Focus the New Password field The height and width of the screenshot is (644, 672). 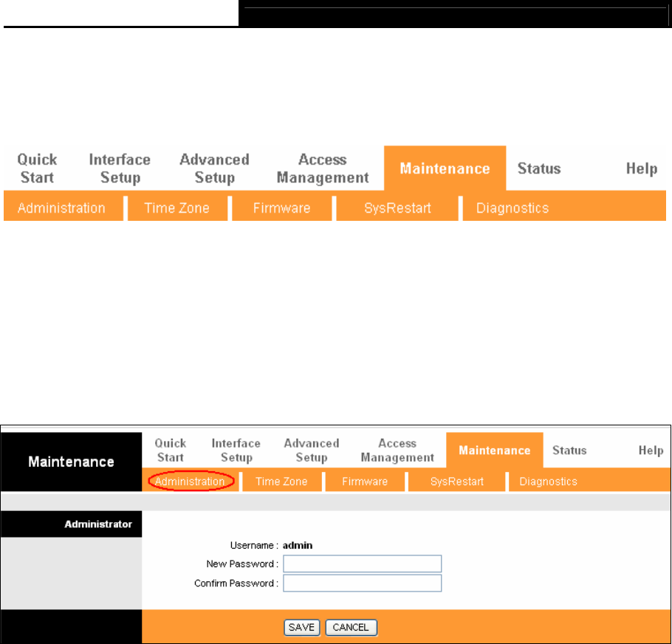[x=362, y=563]
